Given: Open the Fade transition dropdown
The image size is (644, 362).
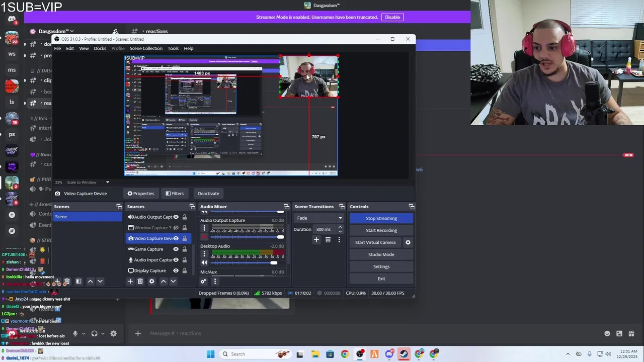Looking at the screenshot, I should click(318, 218).
